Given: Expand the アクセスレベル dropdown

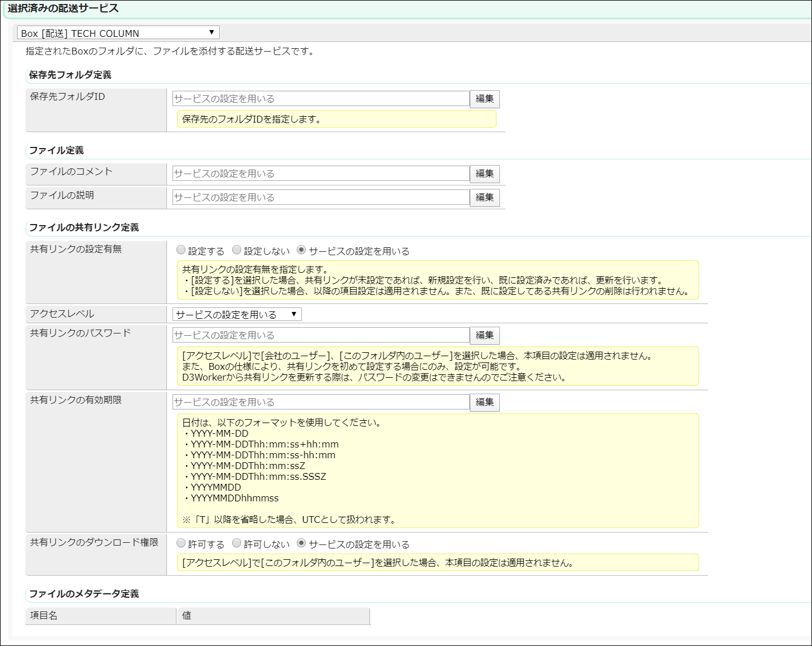Looking at the screenshot, I should (237, 314).
